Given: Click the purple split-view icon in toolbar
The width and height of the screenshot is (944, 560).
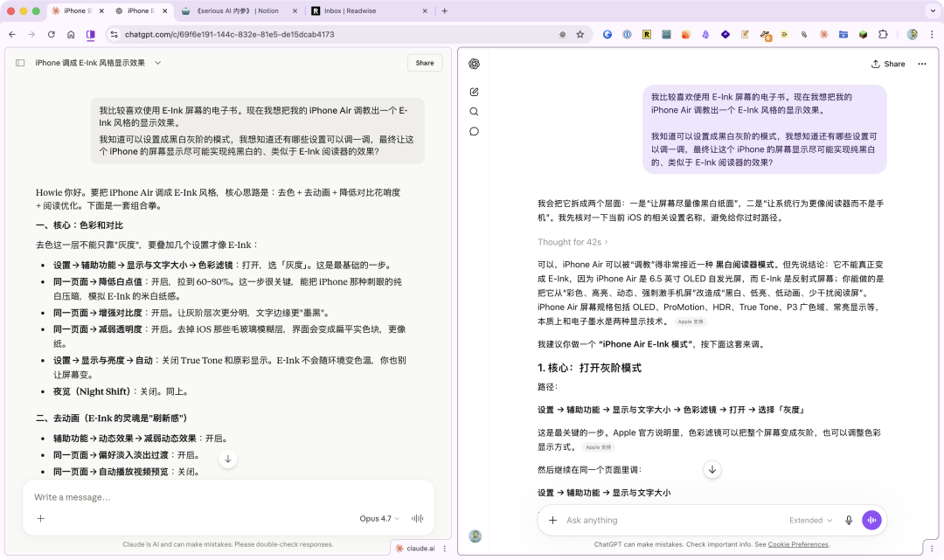Looking at the screenshot, I should [x=90, y=35].
